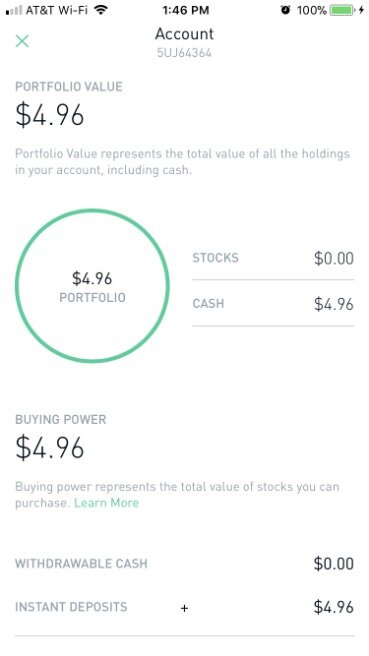369x656 pixels.
Task: Tap the $4.96 amount inside the circle
Action: [x=92, y=278]
